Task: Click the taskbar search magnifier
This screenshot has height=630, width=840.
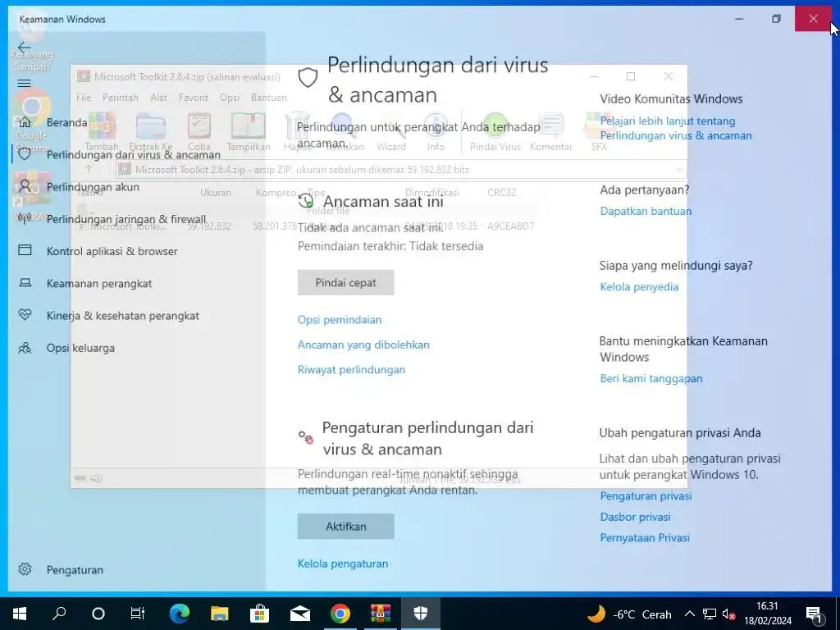Action: (x=59, y=614)
